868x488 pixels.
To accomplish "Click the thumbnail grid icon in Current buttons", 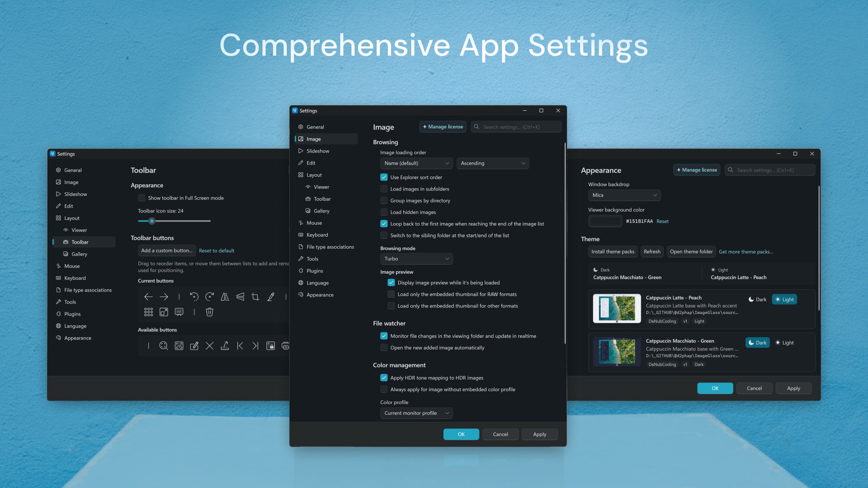I will 148,312.
